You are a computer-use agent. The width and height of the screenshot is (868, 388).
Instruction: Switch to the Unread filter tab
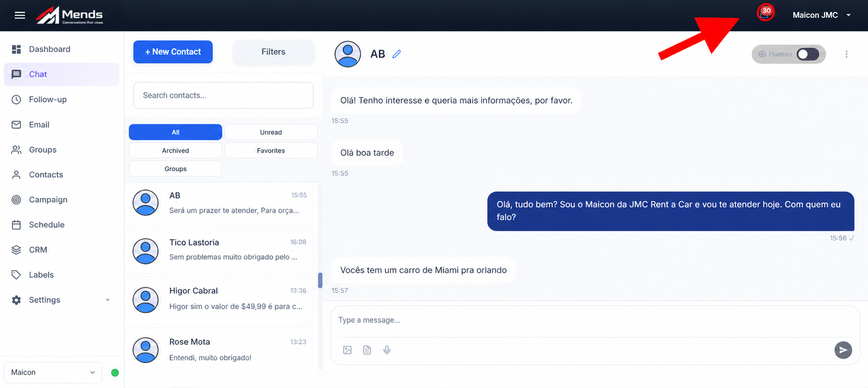point(271,132)
